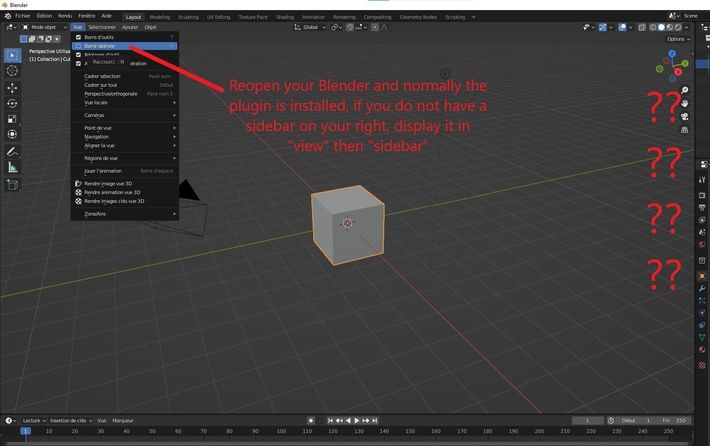Click the pan hand viewport icon
This screenshot has width=710, height=446.
[684, 104]
